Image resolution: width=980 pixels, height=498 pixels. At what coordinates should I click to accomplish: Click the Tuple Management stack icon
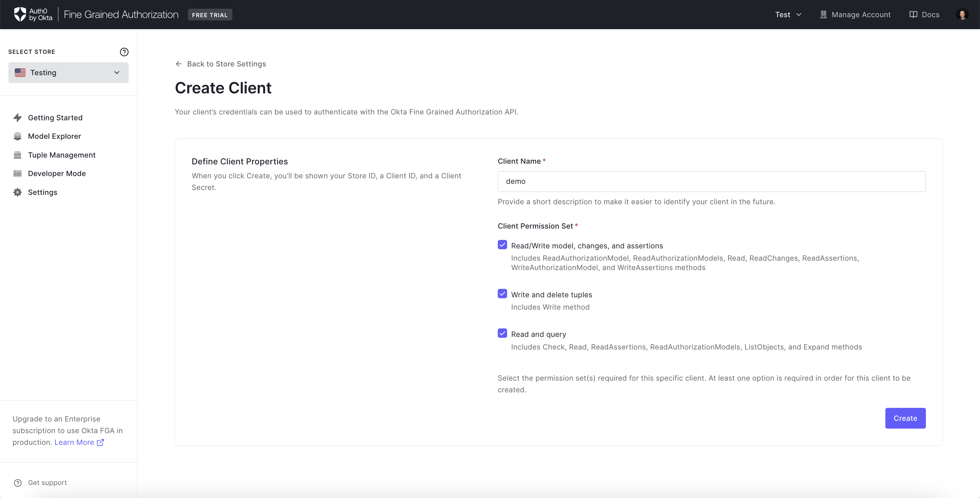tap(17, 155)
